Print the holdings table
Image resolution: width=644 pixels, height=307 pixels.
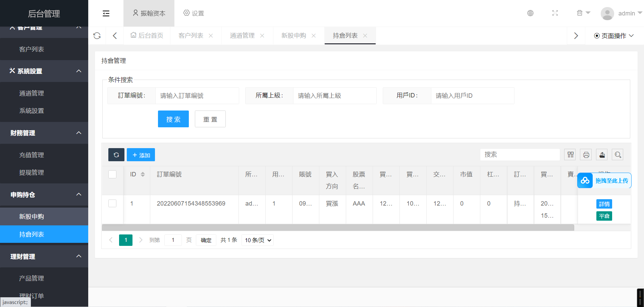coord(586,155)
